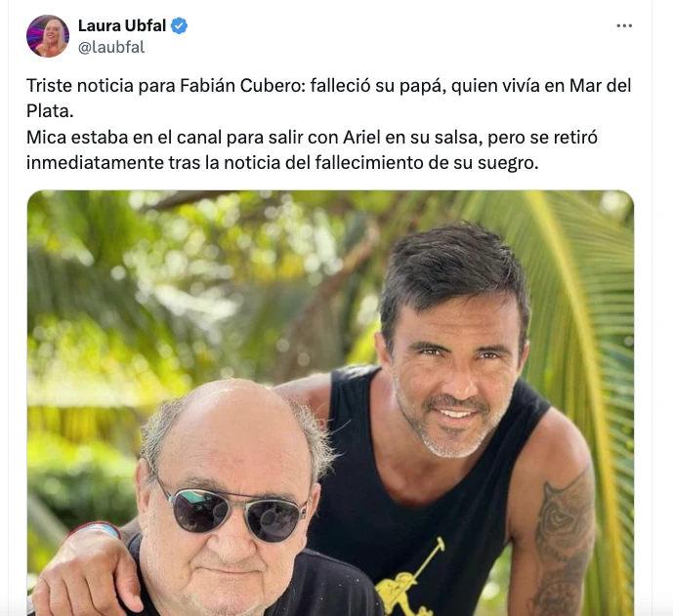Open Laura Ubfal's profile avatar
Screen dimensions: 673x616
[x=48, y=36]
